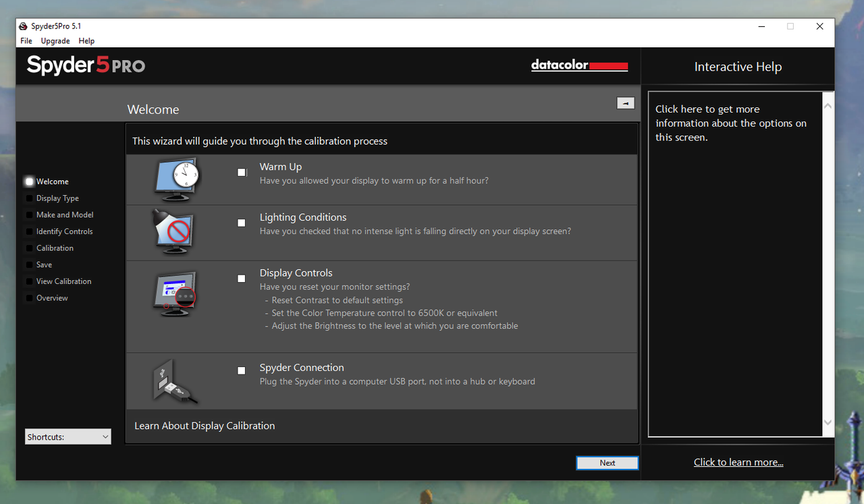Click the Spyder Connection heading text
The width and height of the screenshot is (864, 504).
302,368
